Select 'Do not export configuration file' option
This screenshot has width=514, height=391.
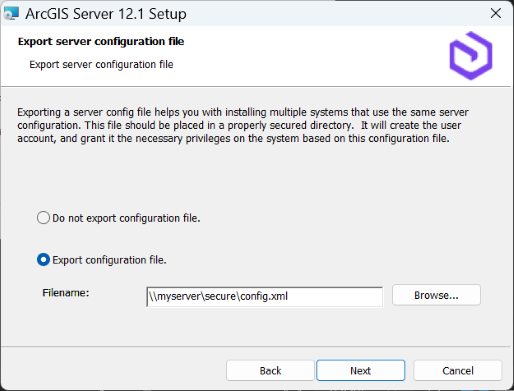coord(43,218)
